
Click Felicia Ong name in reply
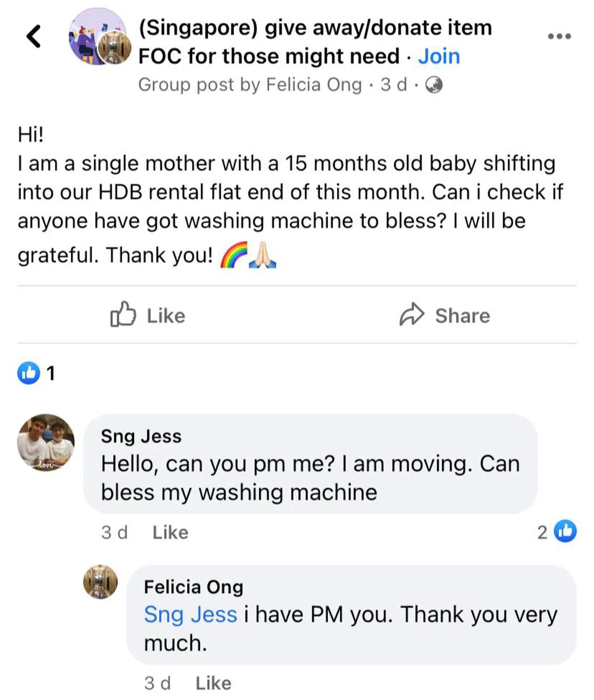click(194, 587)
